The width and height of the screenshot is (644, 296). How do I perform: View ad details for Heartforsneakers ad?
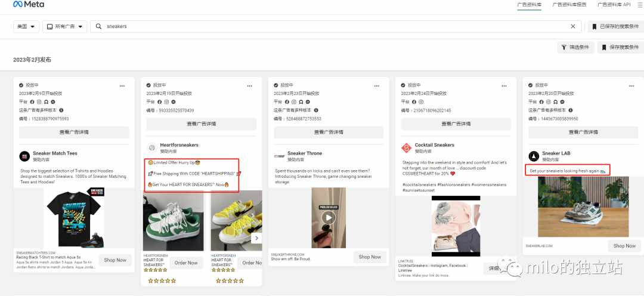click(x=202, y=124)
